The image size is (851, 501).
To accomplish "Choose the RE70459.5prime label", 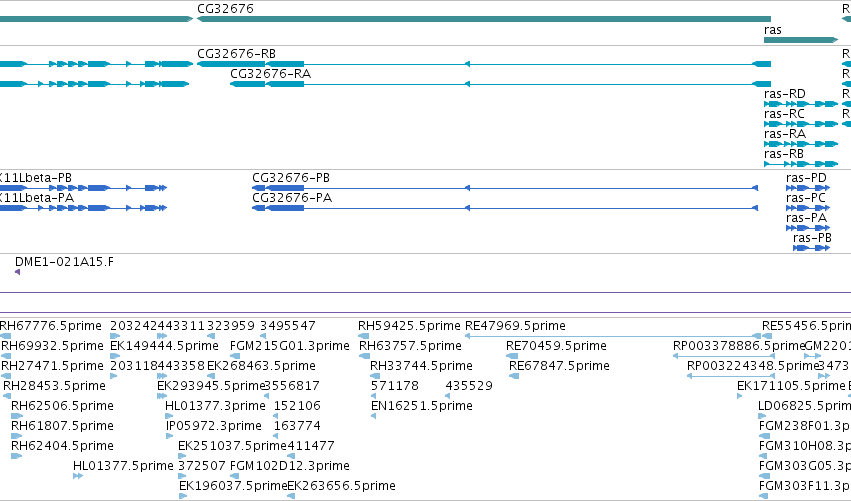I will 556,346.
